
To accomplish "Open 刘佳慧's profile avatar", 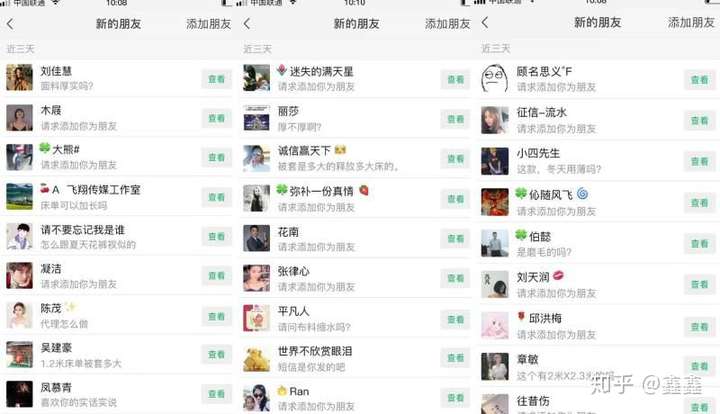I will point(19,78).
